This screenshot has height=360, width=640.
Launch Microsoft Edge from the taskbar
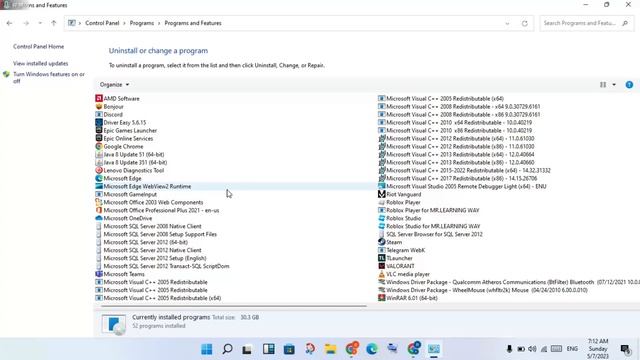[x=371, y=349]
